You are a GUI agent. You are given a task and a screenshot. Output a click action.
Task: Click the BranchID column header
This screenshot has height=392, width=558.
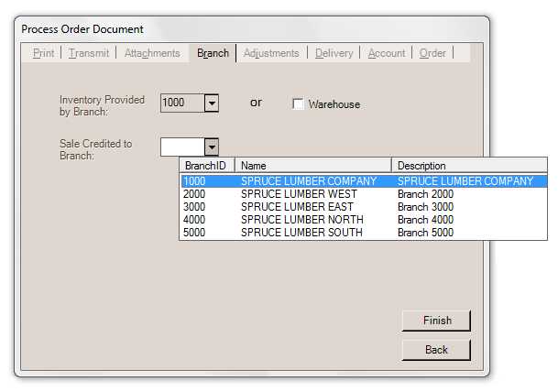(x=207, y=166)
